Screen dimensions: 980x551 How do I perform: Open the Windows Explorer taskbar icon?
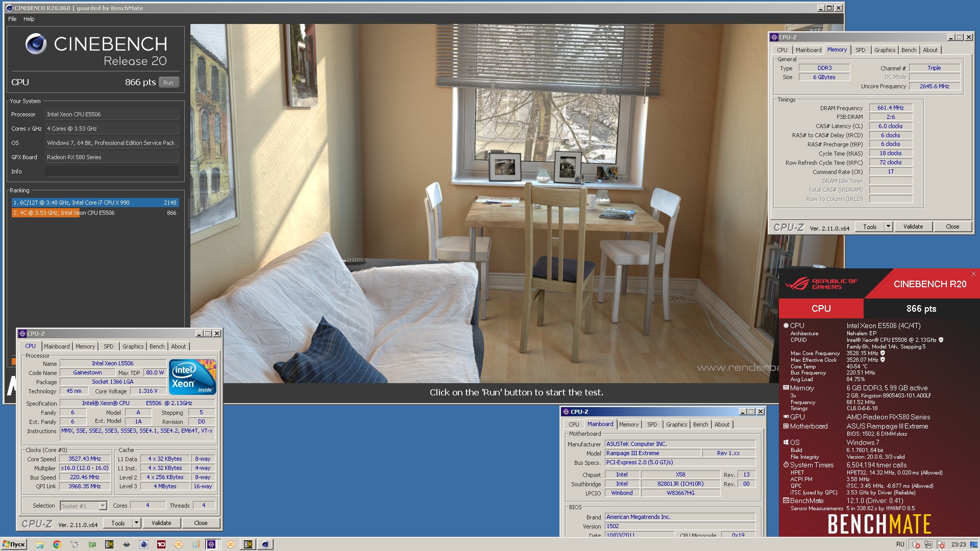(x=39, y=544)
